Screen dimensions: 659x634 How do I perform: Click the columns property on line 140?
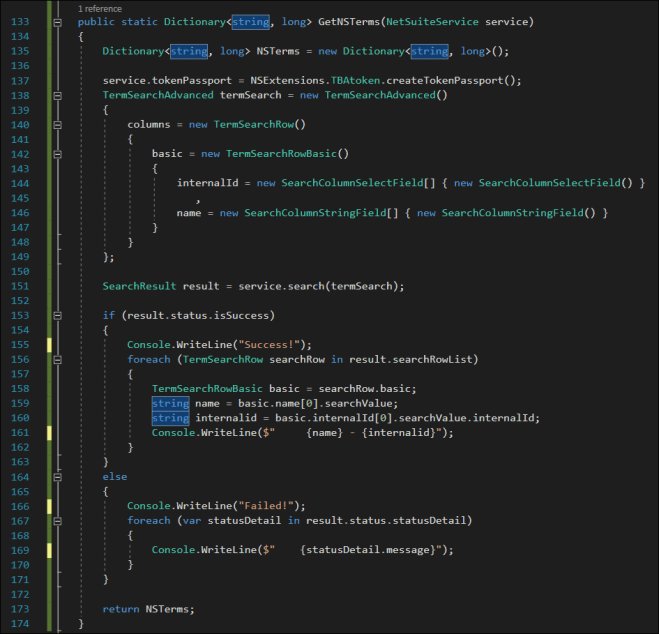pyautogui.click(x=149, y=124)
